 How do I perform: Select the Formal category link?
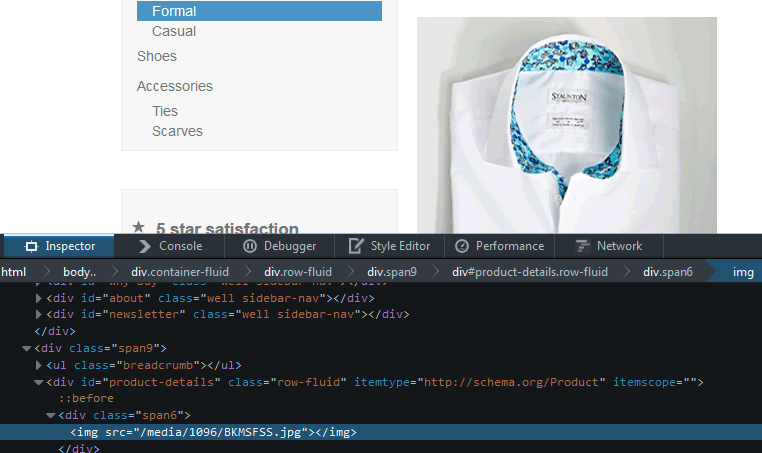tap(260, 11)
